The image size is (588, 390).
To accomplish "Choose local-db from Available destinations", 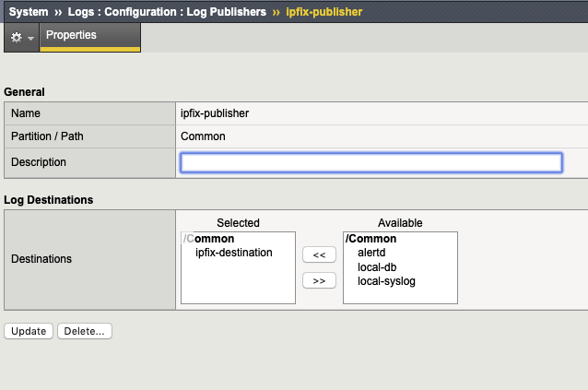I will (376, 266).
